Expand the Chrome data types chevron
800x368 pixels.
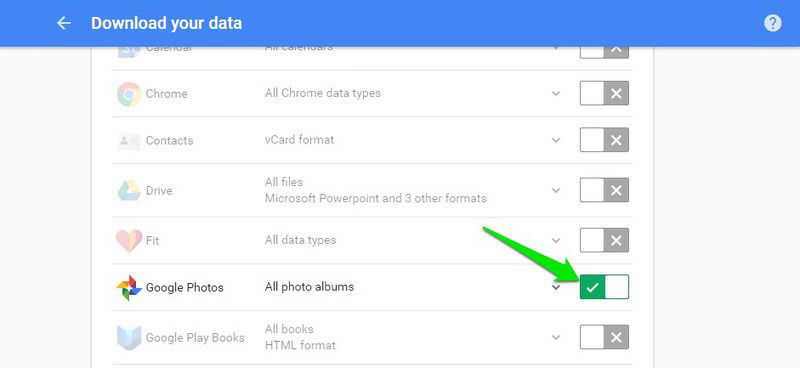[556, 93]
